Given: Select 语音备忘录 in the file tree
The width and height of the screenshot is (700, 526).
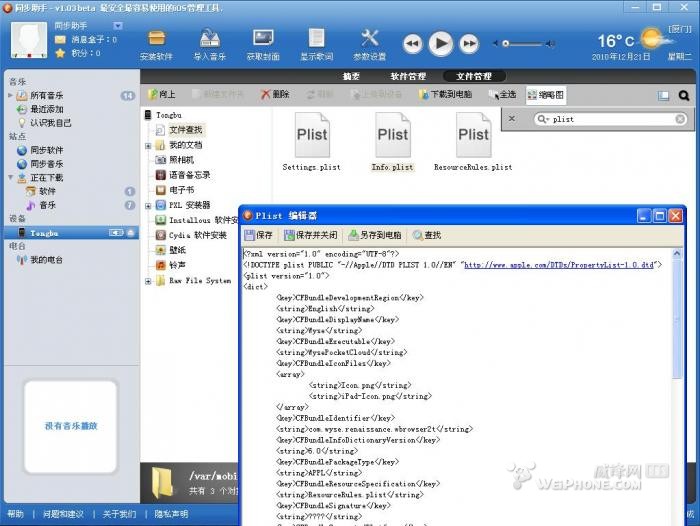Looking at the screenshot, I should coord(189,175).
